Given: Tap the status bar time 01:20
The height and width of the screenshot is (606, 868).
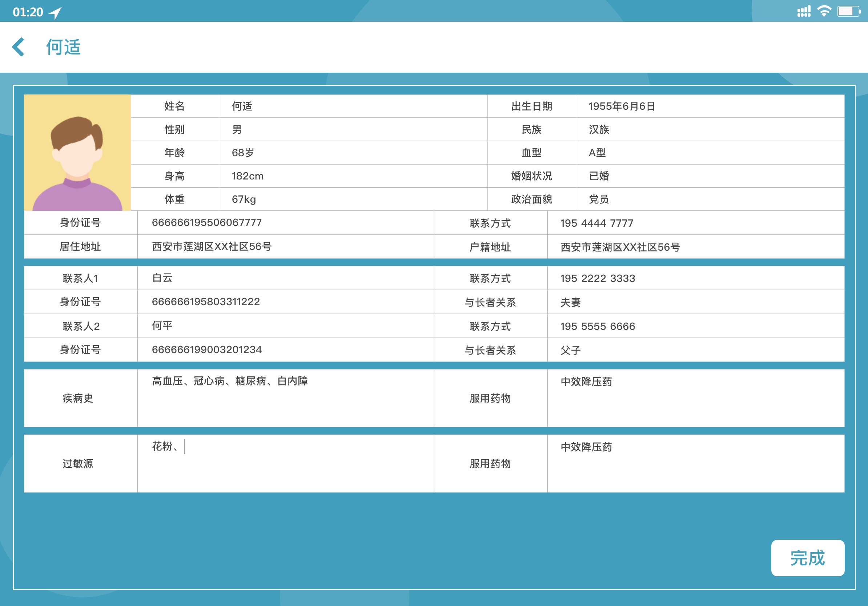Looking at the screenshot, I should coord(28,12).
